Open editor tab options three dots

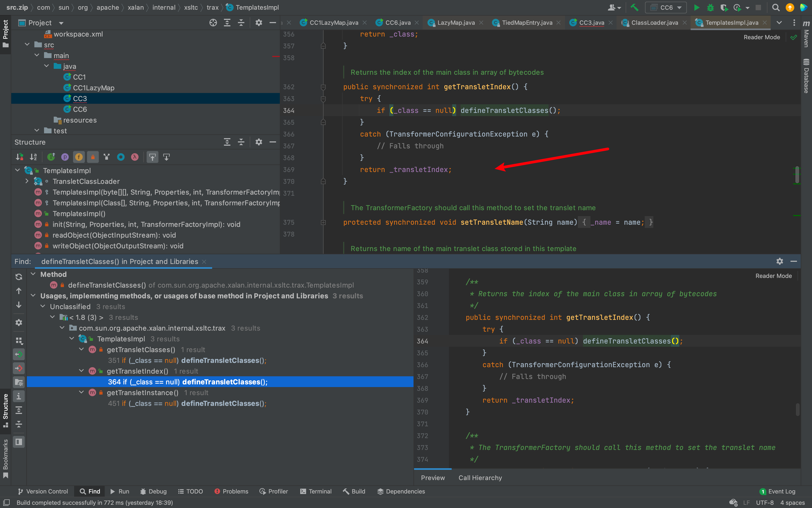pos(794,23)
